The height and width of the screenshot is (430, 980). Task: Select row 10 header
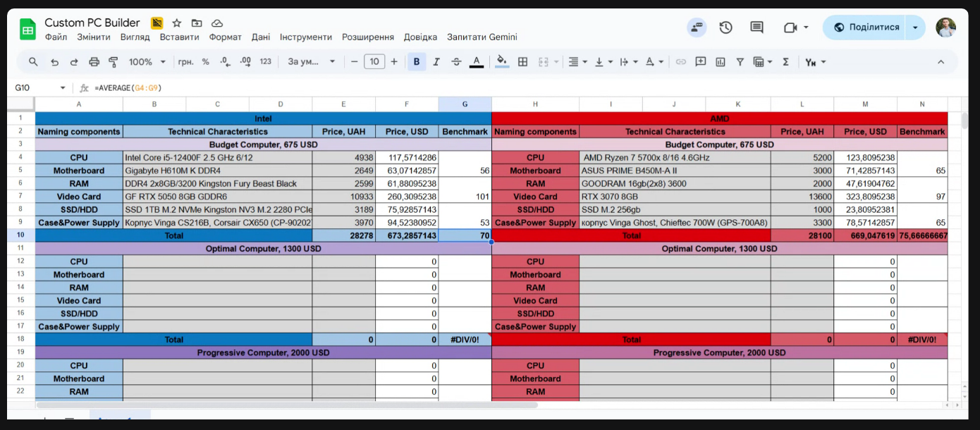21,235
